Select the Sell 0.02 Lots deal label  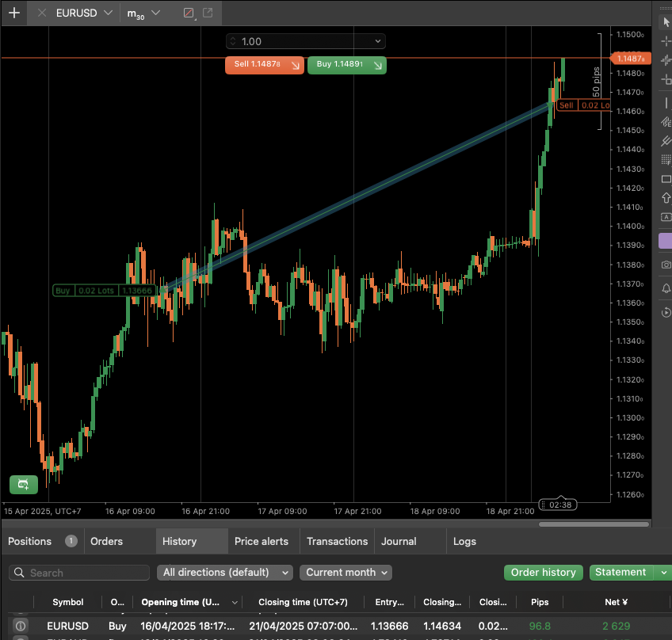583,105
